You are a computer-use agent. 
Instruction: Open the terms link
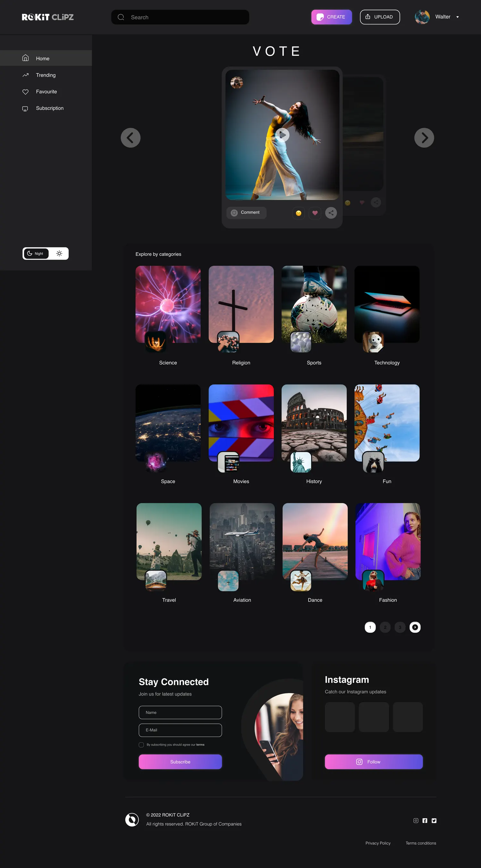coord(200,745)
